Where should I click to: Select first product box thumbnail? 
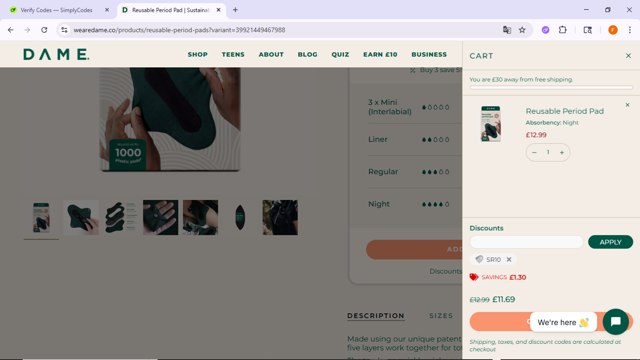pyautogui.click(x=41, y=218)
